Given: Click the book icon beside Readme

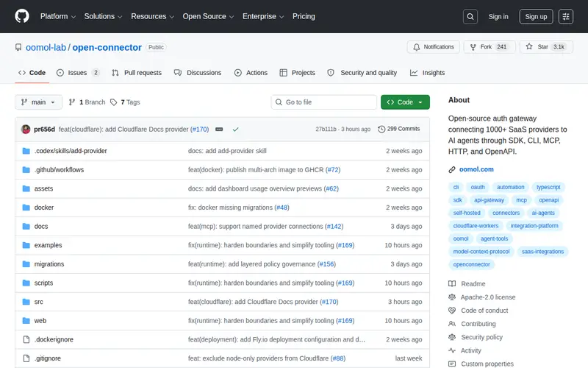Looking at the screenshot, I should click(x=452, y=284).
